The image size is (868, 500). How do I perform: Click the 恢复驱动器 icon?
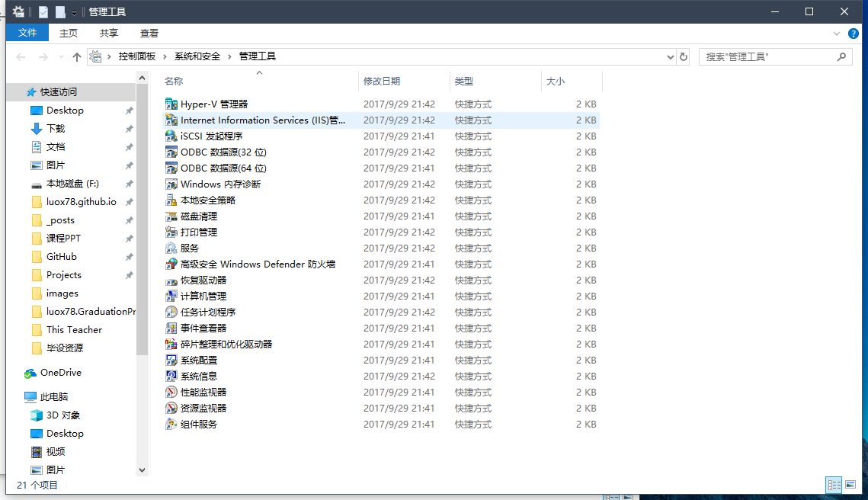click(x=171, y=280)
